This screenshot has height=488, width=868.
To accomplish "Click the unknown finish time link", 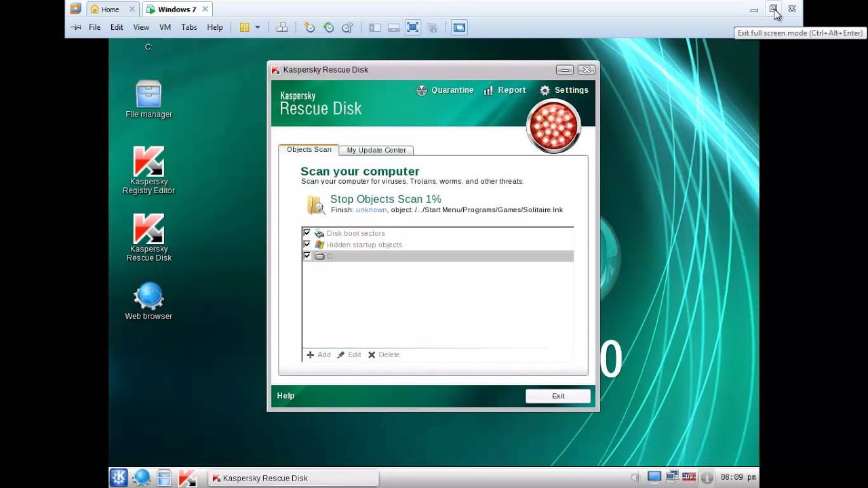I will point(371,210).
